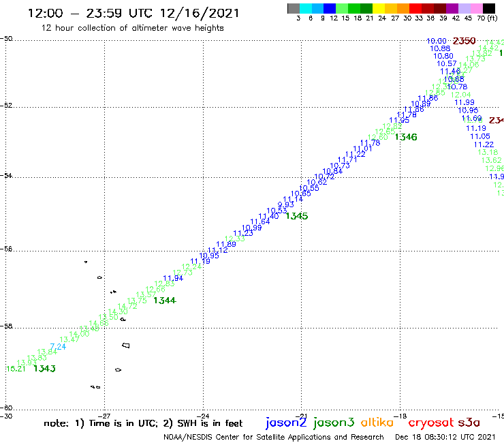This screenshot has width=504, height=443.
Task: Click the jason3 satellite legend label
Action: [334, 423]
